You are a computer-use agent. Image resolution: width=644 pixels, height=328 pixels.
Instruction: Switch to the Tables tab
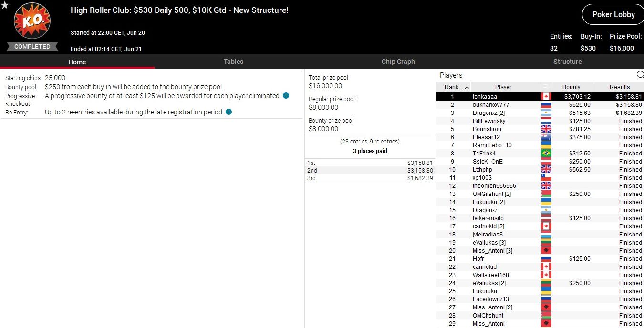click(x=233, y=61)
